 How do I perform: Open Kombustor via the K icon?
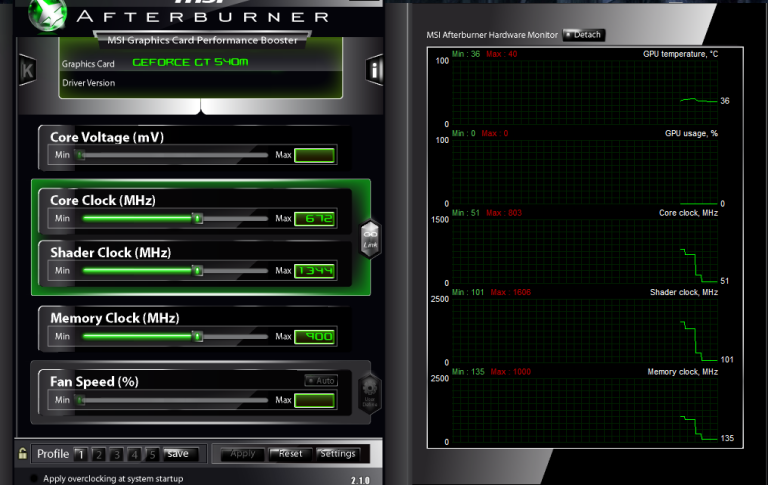click(27, 70)
